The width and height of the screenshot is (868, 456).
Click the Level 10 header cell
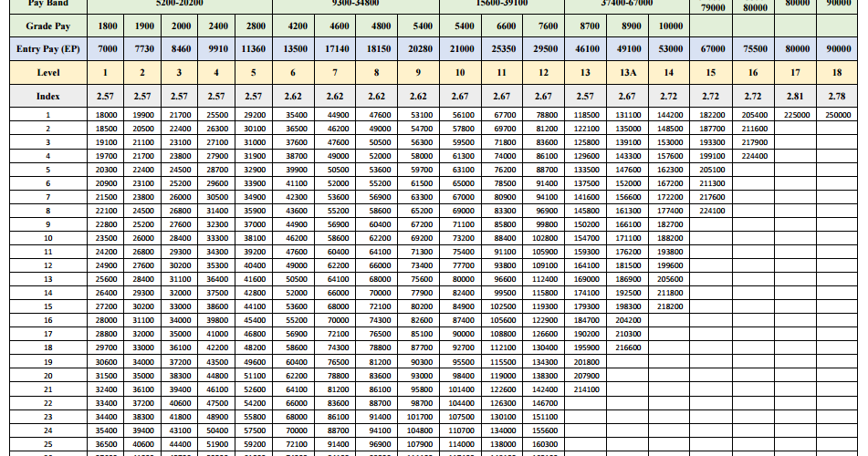click(x=459, y=72)
